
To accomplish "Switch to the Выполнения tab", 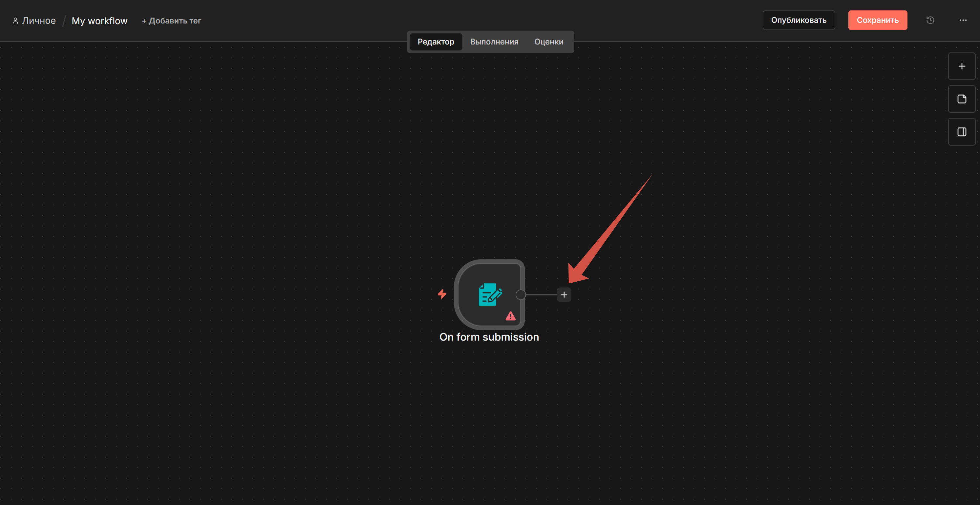I will [494, 42].
